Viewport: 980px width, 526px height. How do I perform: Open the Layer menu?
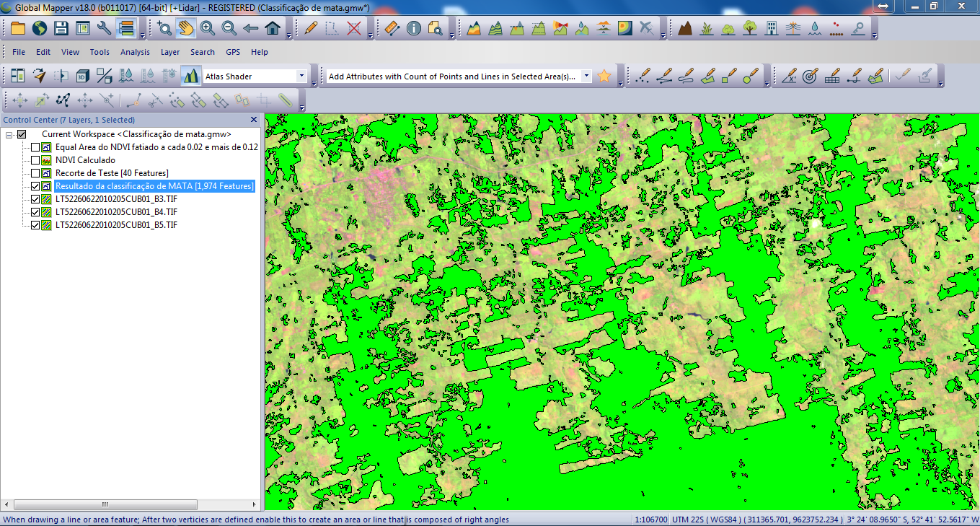pos(170,52)
